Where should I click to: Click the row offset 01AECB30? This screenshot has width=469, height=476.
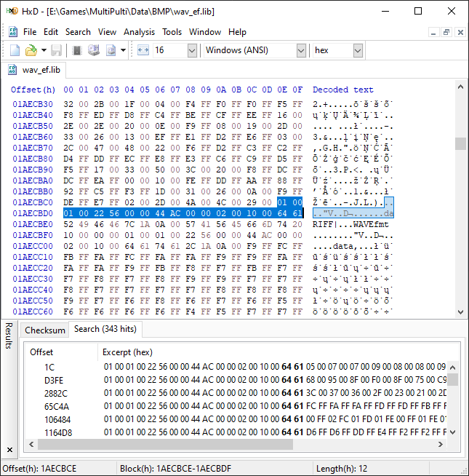tap(33, 104)
